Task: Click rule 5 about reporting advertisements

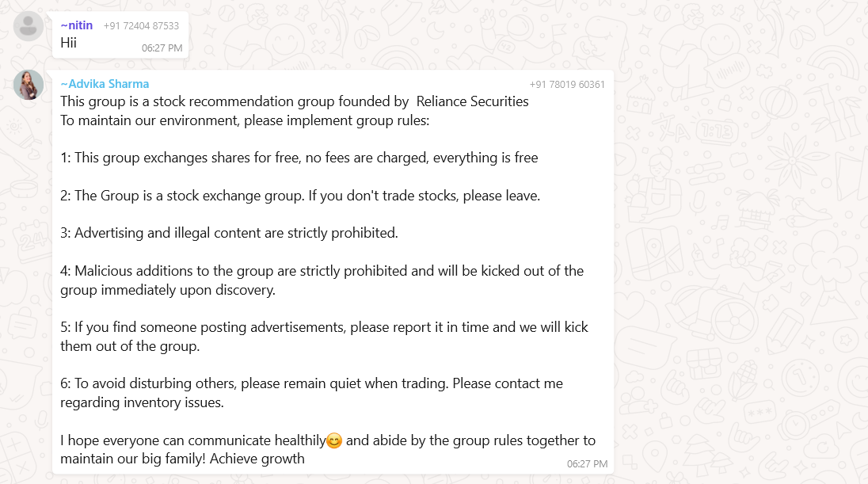Action: coord(324,327)
